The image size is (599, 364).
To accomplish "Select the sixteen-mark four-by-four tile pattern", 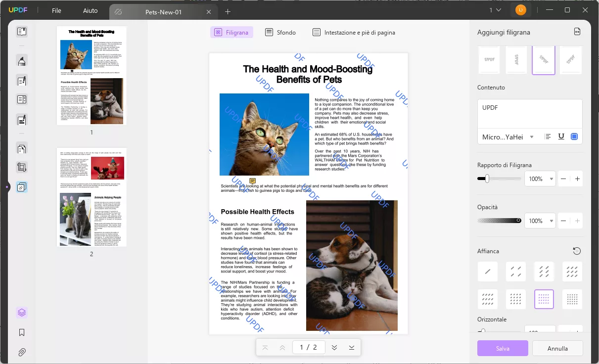I will point(516,299).
